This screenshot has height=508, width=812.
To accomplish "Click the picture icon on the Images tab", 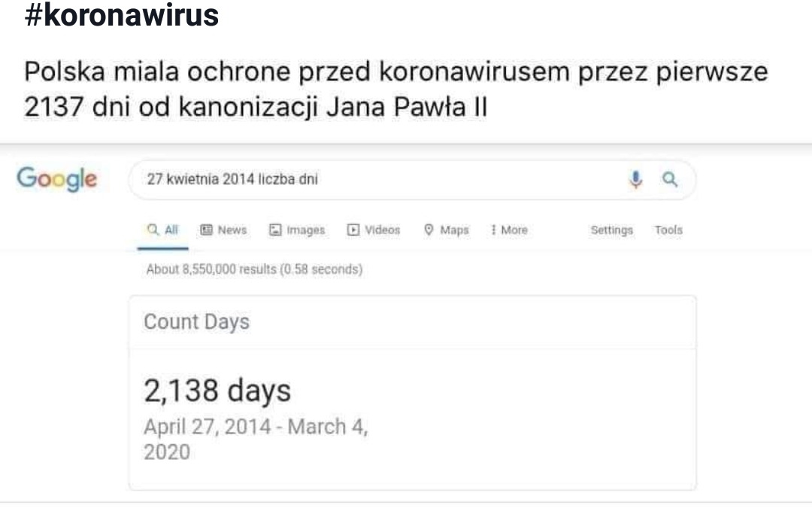I will coord(274,230).
